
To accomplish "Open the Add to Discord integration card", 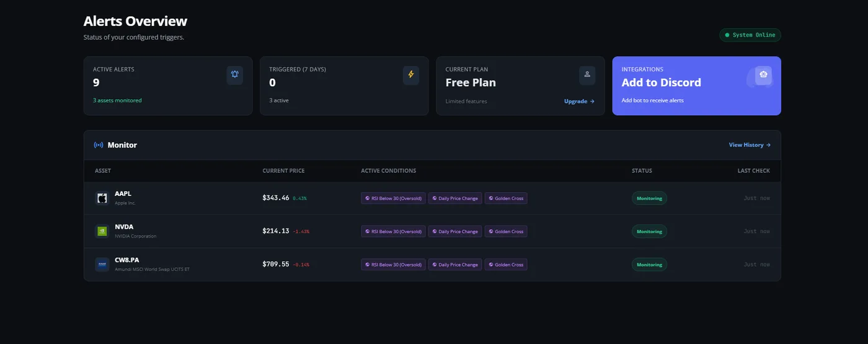I will [696, 86].
